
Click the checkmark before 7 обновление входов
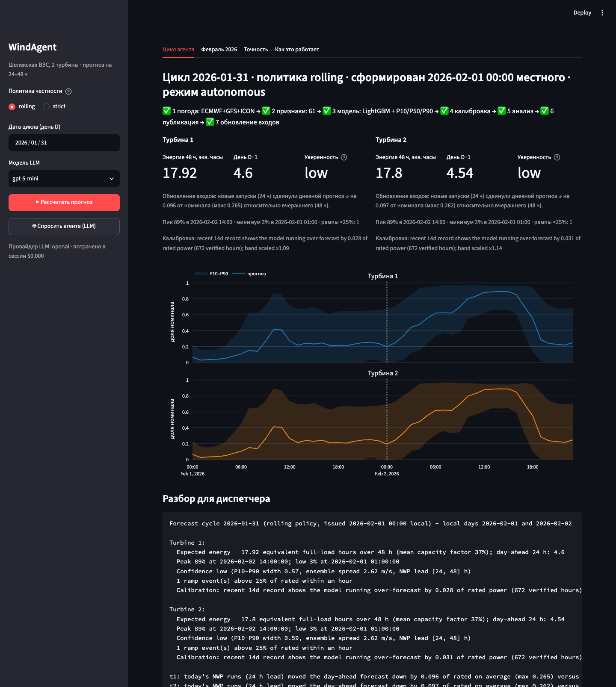(210, 122)
